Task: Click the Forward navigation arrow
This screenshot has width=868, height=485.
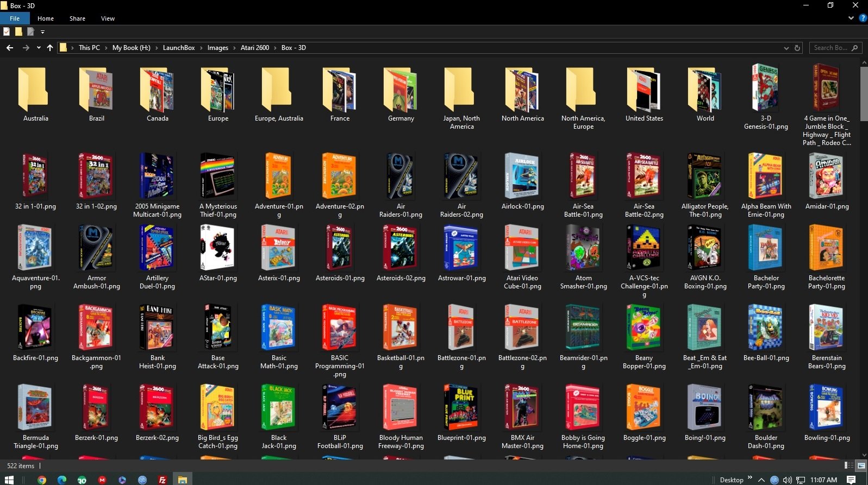Action: 26,48
